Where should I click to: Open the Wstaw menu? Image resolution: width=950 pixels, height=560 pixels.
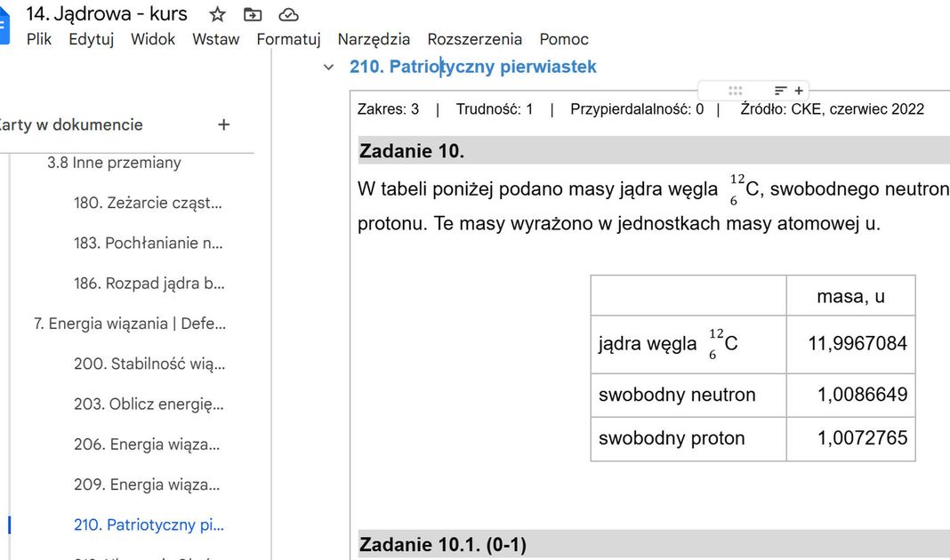pyautogui.click(x=215, y=39)
